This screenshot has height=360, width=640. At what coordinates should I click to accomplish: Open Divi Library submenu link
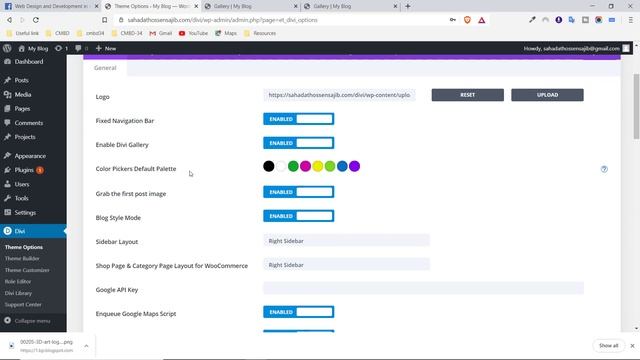pyautogui.click(x=18, y=293)
